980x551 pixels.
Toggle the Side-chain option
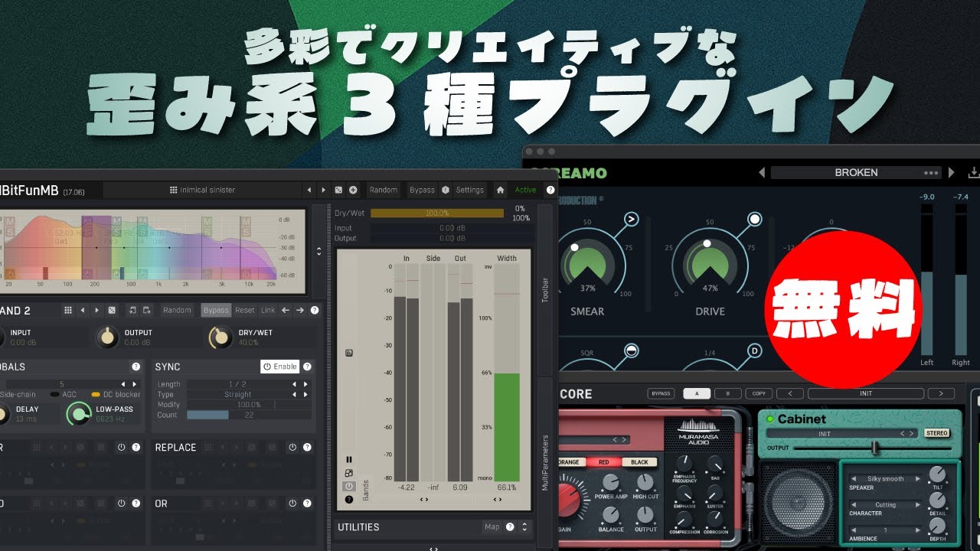(17, 394)
